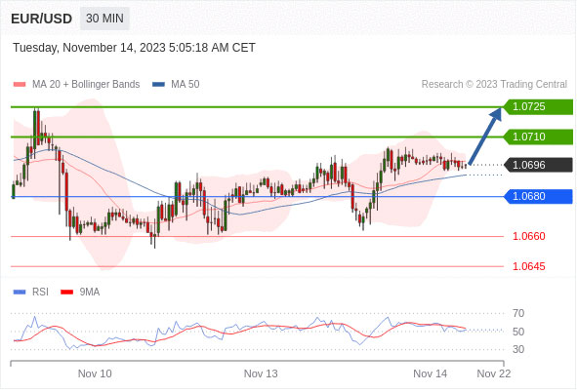Click the Research © 2023 Trading Central text
Viewport: 577px width, 392px height.
494,84
